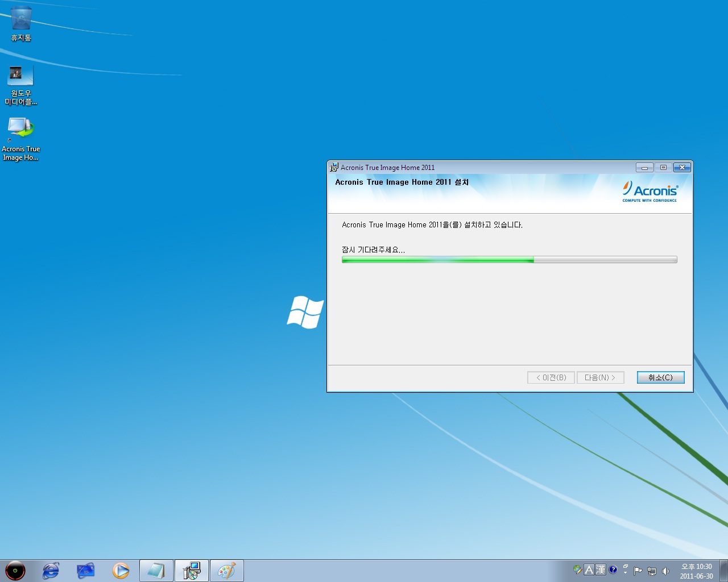Viewport: 728px width, 582px height.
Task: Click the installation progress bar
Action: tap(509, 260)
